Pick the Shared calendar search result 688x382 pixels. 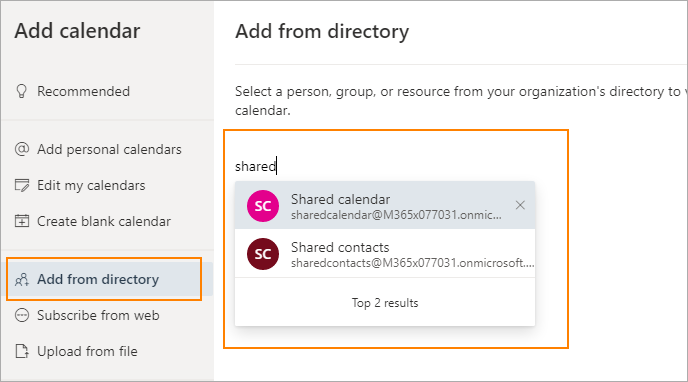coord(385,205)
